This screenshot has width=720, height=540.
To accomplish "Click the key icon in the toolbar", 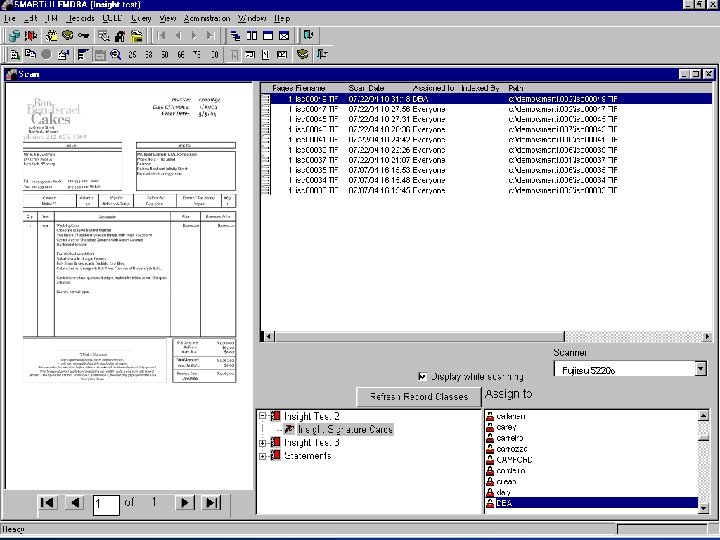I will click(84, 35).
